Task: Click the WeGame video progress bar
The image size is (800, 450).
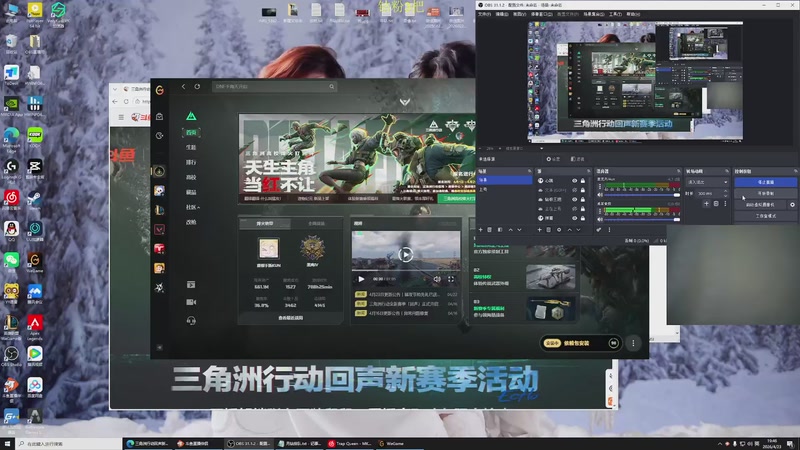Action: (x=406, y=270)
